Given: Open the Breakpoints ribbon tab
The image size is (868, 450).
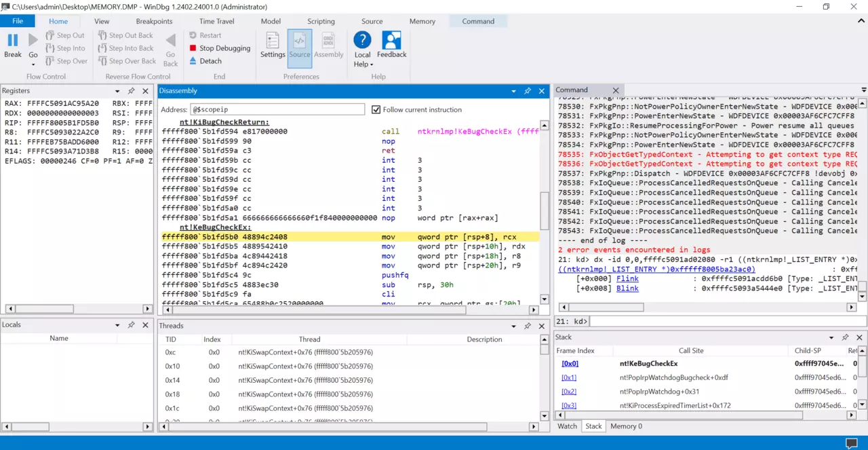Looking at the screenshot, I should click(154, 21).
